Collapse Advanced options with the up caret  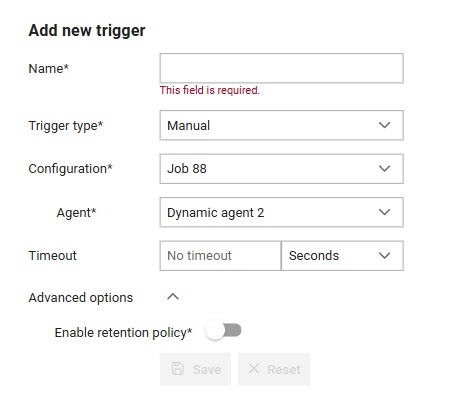(x=173, y=297)
